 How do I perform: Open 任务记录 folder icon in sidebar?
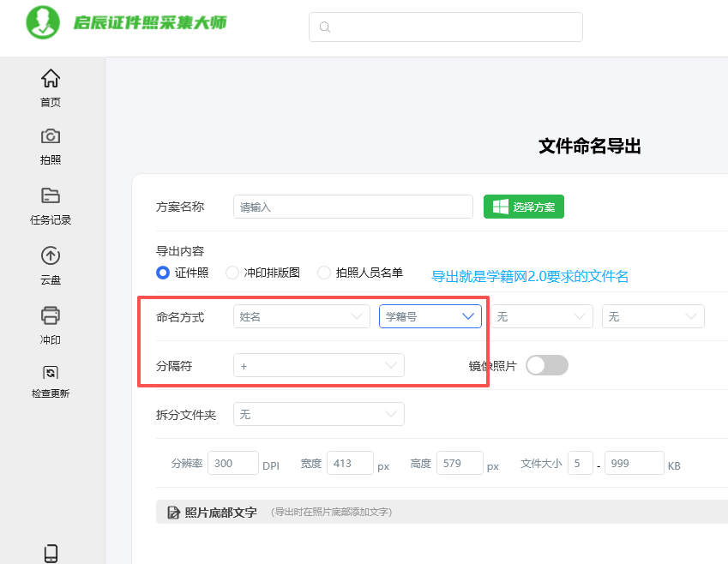point(51,195)
